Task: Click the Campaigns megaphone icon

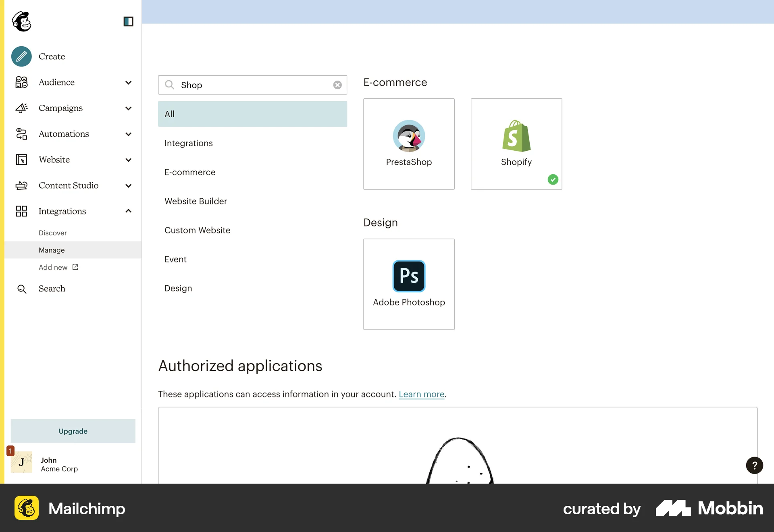Action: coord(21,108)
